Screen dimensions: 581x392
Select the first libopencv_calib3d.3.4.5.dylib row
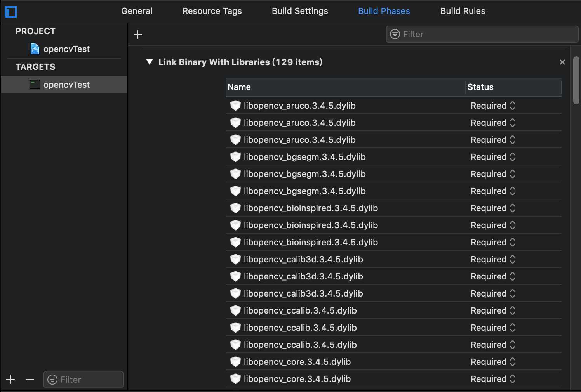[394, 259]
